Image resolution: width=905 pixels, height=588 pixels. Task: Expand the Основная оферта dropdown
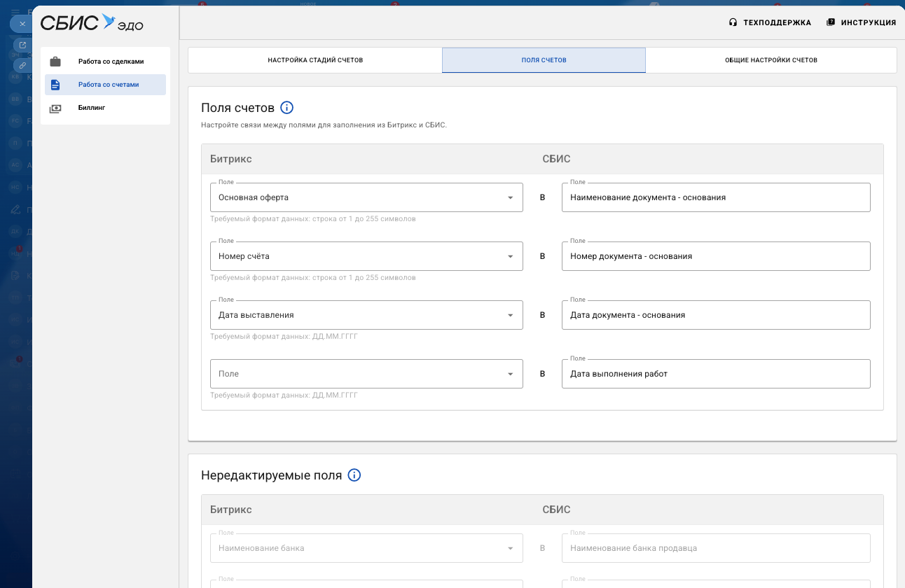[x=510, y=198]
